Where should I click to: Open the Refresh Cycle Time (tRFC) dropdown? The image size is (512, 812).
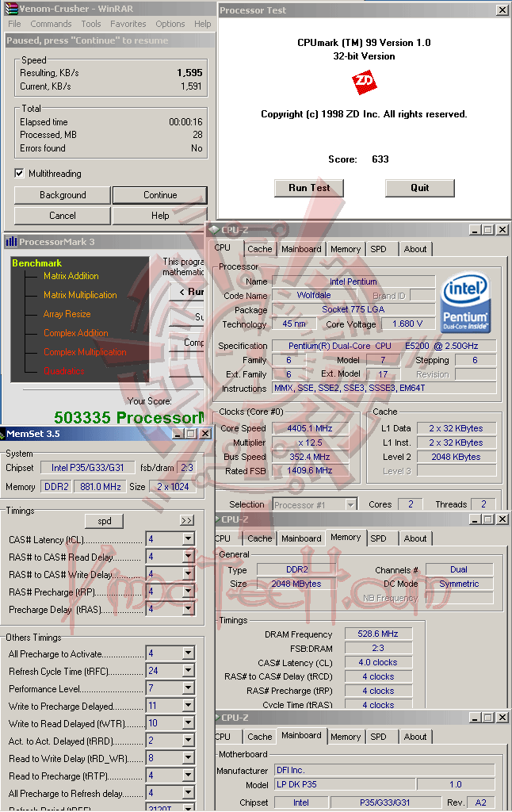(189, 671)
